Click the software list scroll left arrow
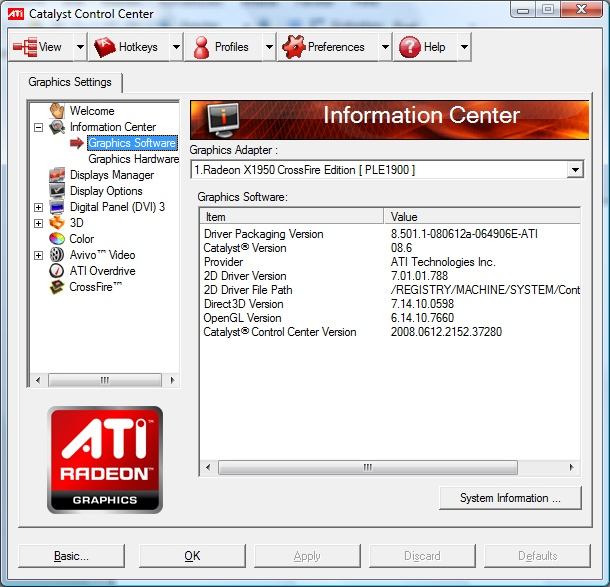Image resolution: width=610 pixels, height=587 pixels. (208, 467)
